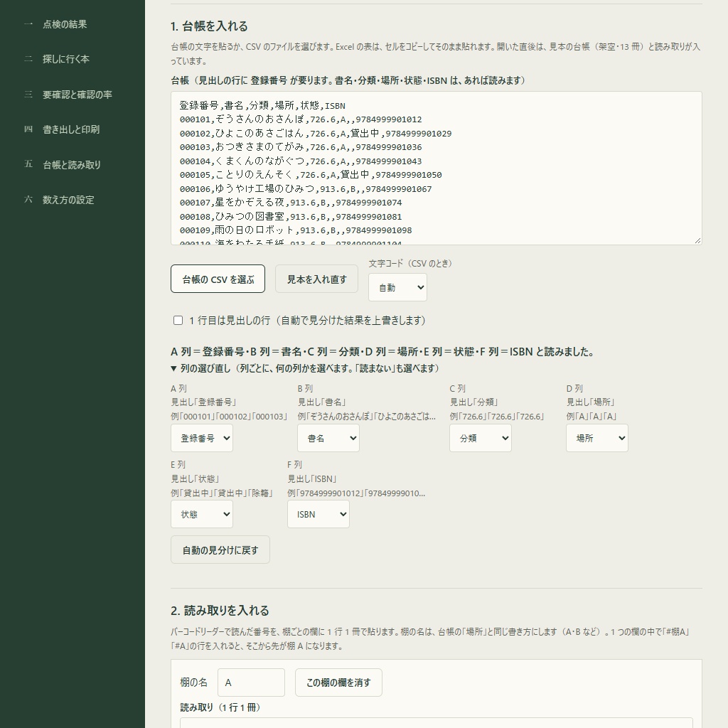Click the 1. 台帳を入れる heading
The width and height of the screenshot is (728, 728).
(209, 26)
